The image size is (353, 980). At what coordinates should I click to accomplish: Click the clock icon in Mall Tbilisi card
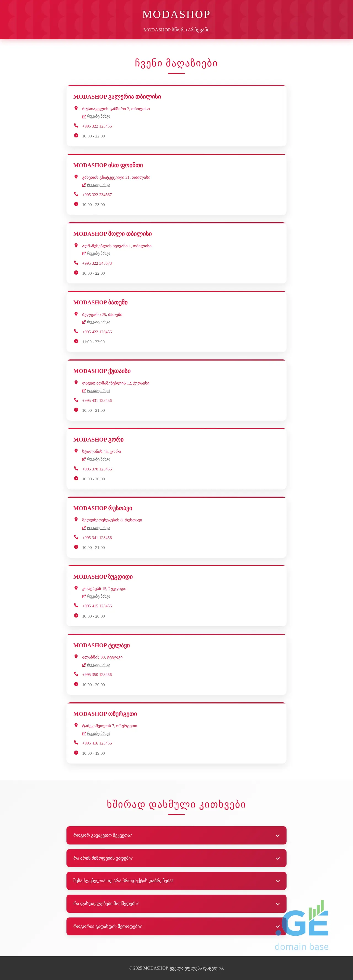[x=76, y=272]
